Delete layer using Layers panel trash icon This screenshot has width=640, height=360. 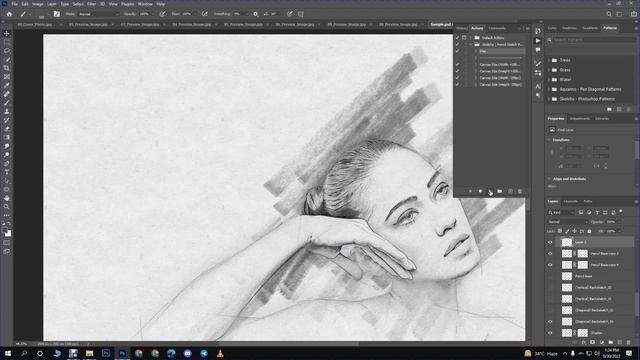tap(629, 342)
